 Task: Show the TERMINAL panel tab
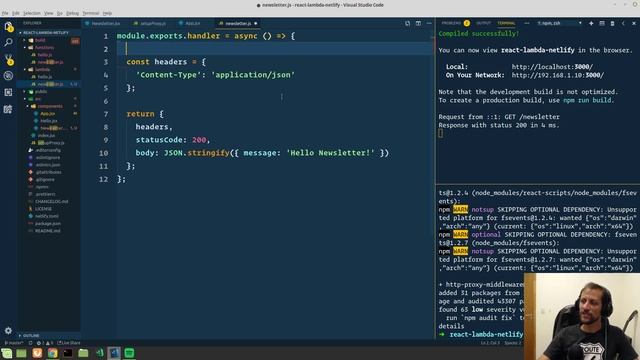pos(507,23)
